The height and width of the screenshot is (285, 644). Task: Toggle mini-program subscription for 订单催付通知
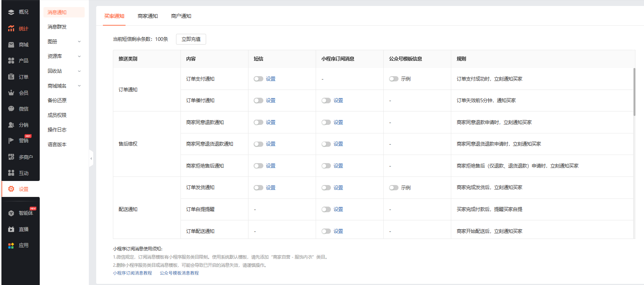(x=326, y=101)
